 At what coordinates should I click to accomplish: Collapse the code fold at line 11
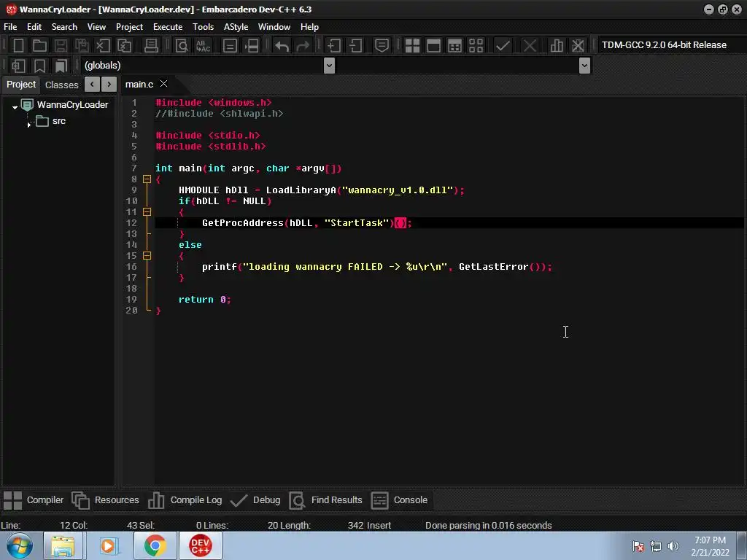click(147, 212)
